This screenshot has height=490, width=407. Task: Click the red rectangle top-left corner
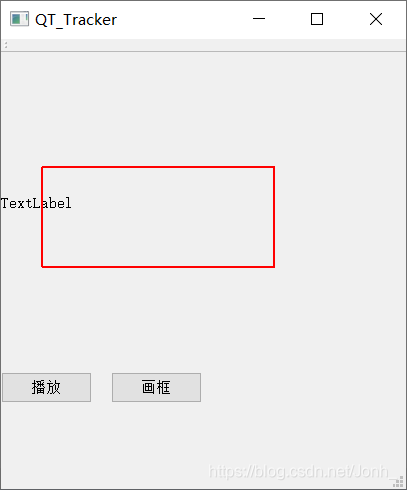[x=42, y=167]
